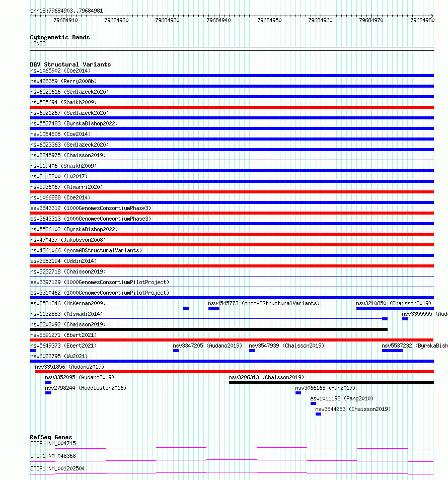Click nsv3112200 (Lu2017) label

click(59, 176)
